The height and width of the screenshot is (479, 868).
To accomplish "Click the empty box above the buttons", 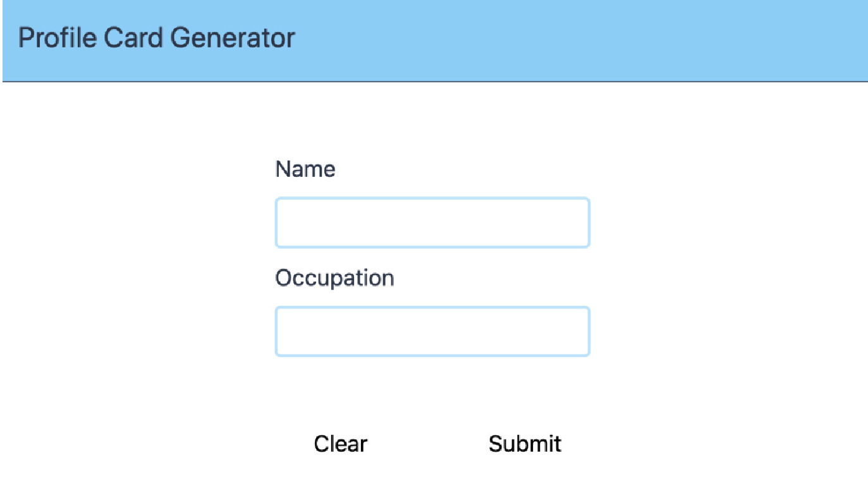I will [432, 331].
